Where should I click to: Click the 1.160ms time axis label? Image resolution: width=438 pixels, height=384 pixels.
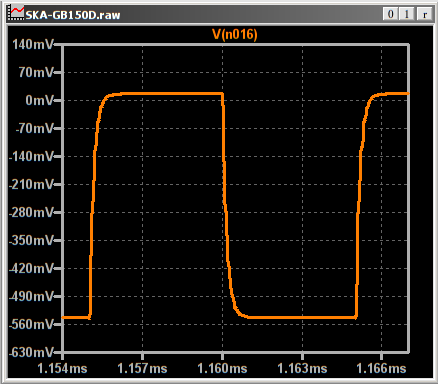click(x=222, y=369)
